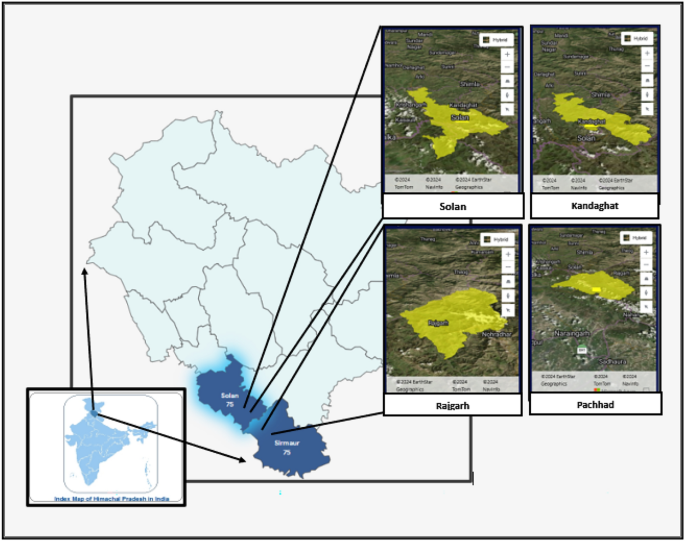The width and height of the screenshot is (685, 541).
Task: Click the tilt view icon on Pachhad map
Action: (647, 278)
